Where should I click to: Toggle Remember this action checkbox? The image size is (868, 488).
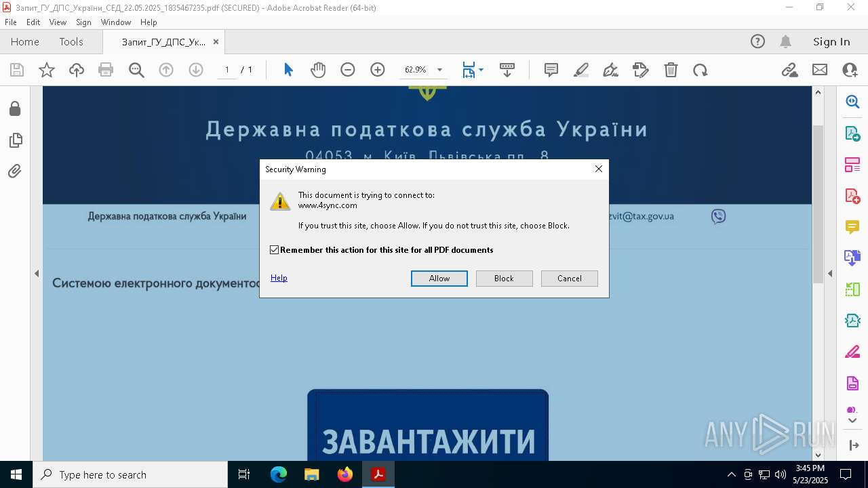tap(275, 250)
